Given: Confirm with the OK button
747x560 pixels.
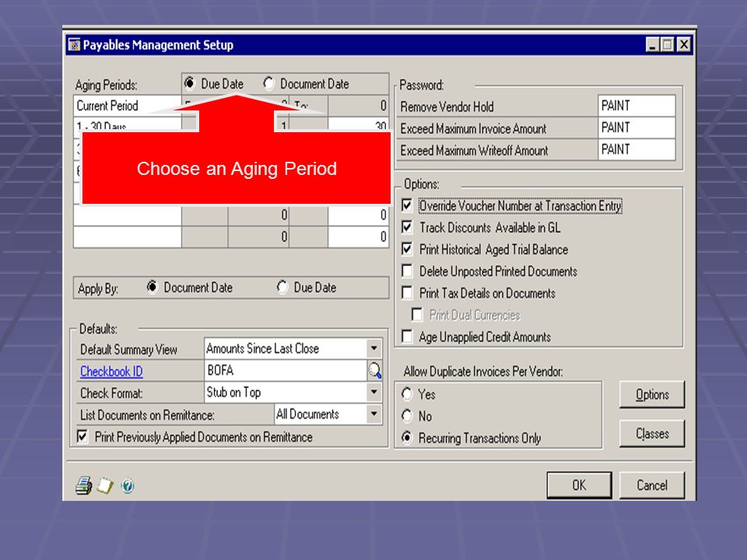Looking at the screenshot, I should point(579,485).
